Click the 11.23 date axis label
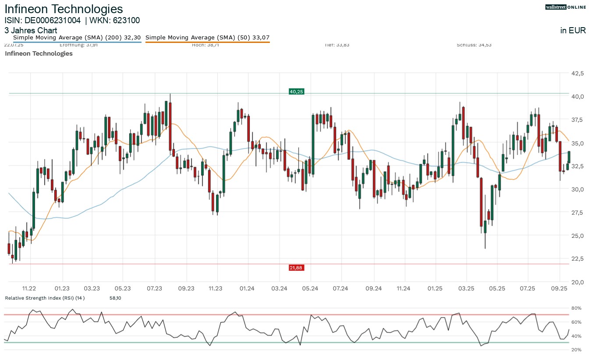This screenshot has height=364, width=591. point(216,288)
